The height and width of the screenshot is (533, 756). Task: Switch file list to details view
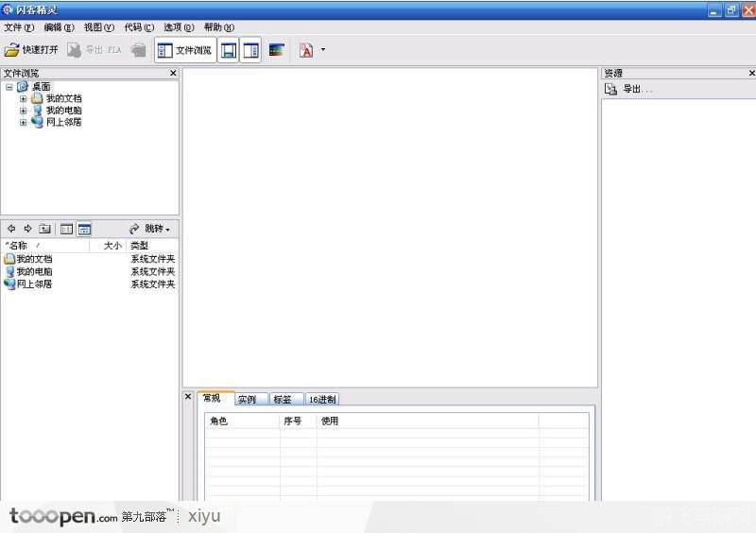coord(84,229)
